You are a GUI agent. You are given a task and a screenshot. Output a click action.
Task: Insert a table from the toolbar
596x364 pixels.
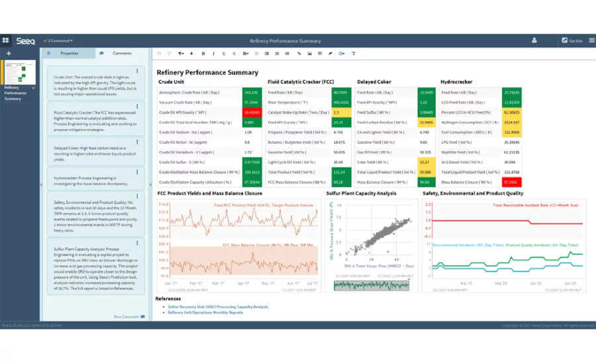point(320,54)
